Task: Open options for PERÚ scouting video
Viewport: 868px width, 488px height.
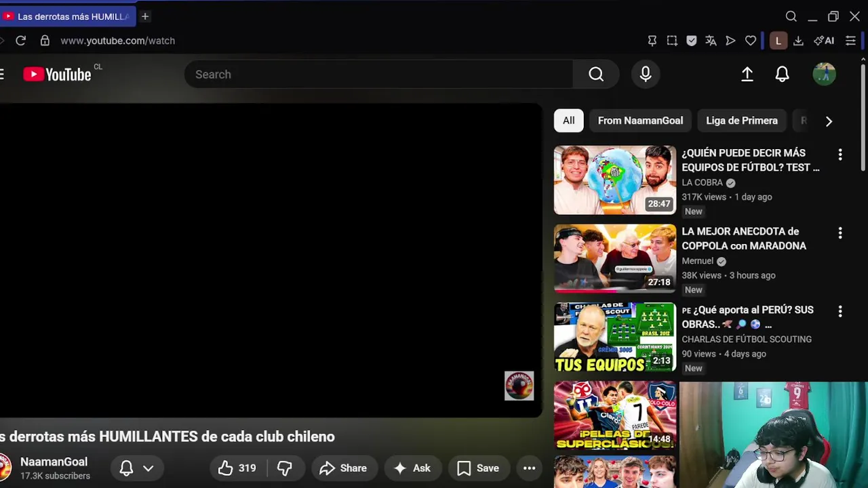Action: (840, 312)
